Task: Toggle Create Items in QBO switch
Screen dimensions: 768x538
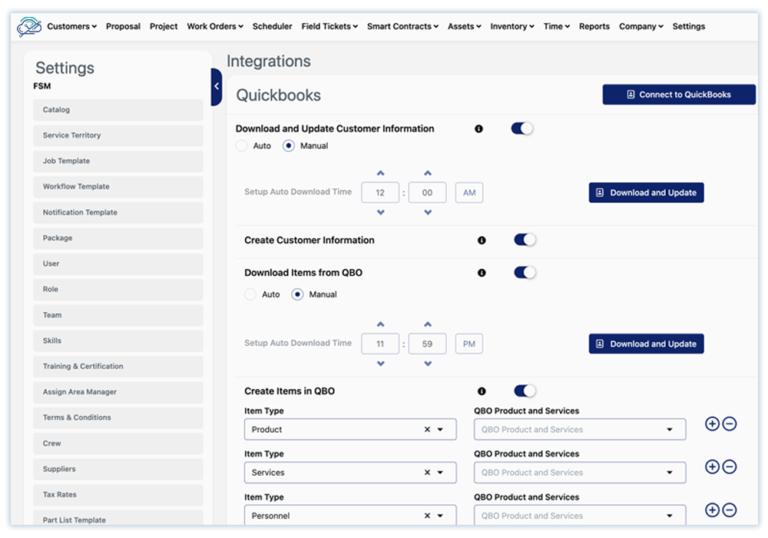Action: [x=525, y=391]
